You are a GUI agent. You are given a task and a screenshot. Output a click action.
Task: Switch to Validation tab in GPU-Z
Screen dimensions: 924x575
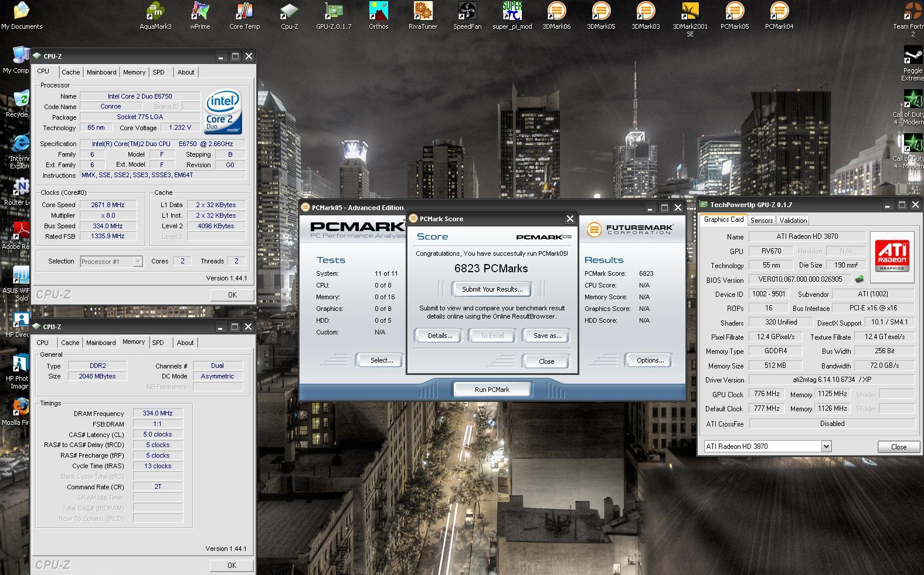tap(793, 221)
